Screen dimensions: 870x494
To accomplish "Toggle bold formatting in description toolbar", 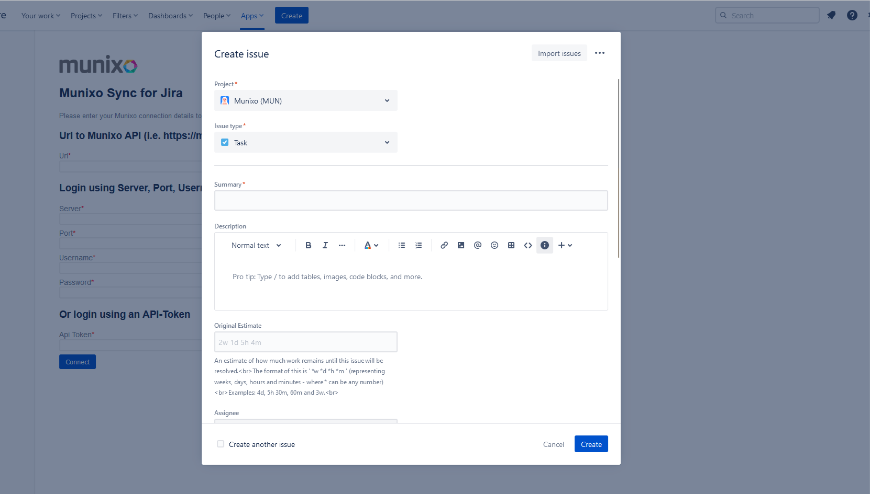I will pyautogui.click(x=308, y=245).
